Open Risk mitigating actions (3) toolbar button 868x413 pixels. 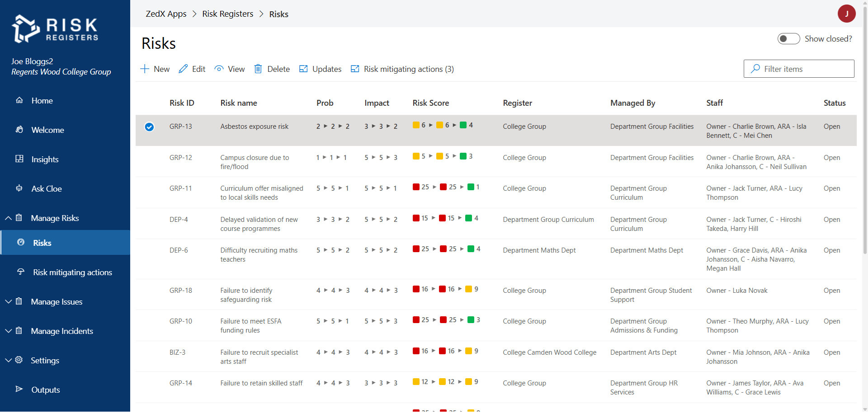point(402,69)
